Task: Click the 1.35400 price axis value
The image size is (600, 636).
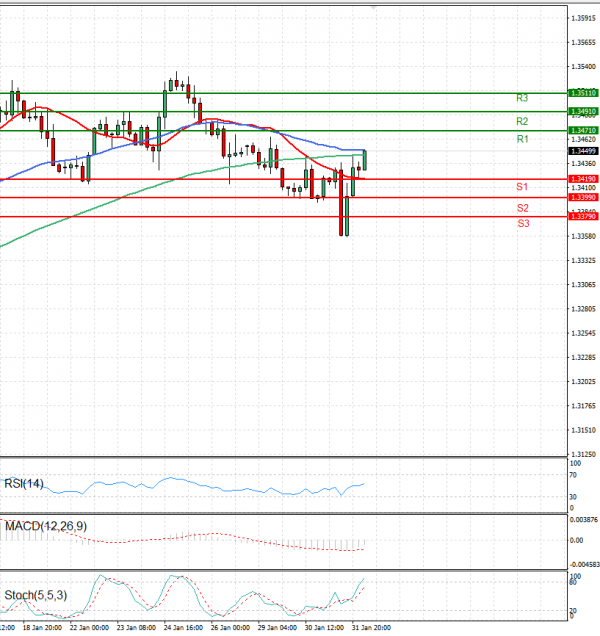Action: (583, 67)
